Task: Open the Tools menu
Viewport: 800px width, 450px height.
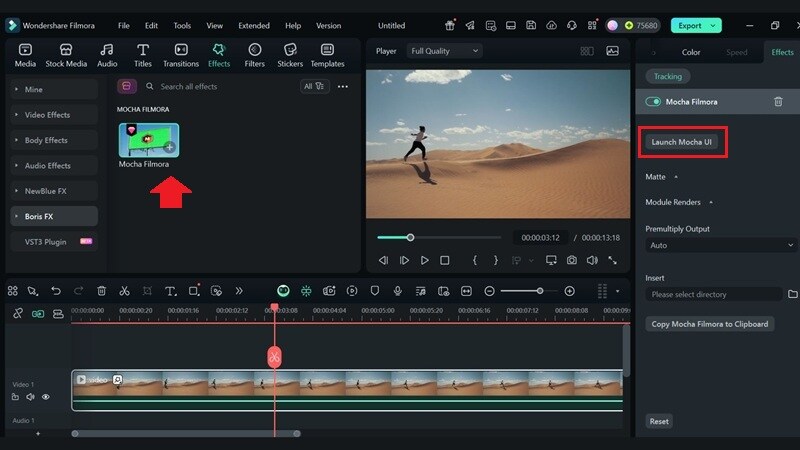Action: click(182, 26)
